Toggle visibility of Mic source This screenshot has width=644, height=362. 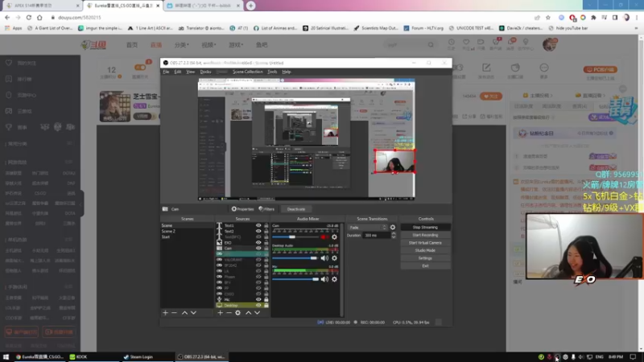[258, 299]
